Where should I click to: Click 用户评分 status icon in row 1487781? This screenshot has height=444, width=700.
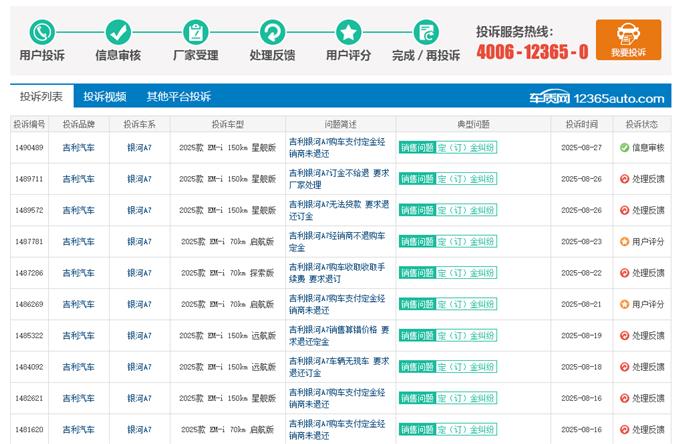click(x=625, y=241)
